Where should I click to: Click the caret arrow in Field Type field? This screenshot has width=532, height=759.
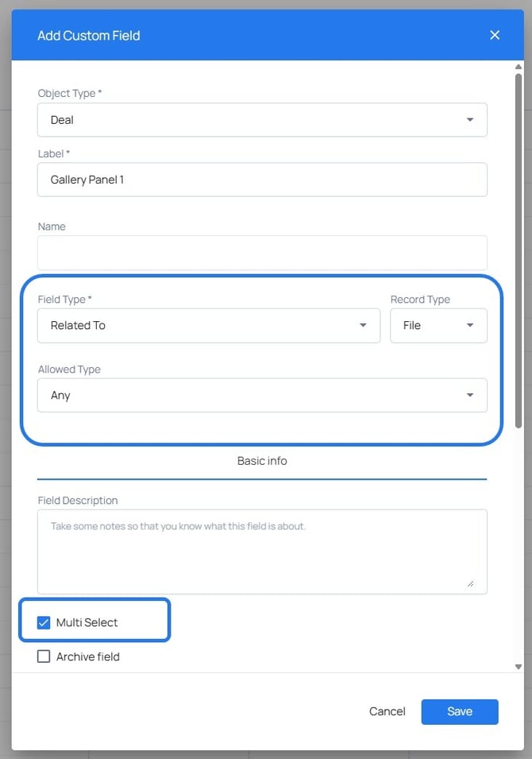(363, 325)
